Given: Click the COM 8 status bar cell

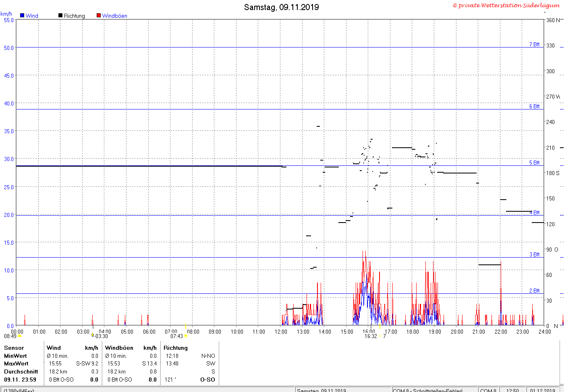Looking at the screenshot, I should pyautogui.click(x=488, y=390).
